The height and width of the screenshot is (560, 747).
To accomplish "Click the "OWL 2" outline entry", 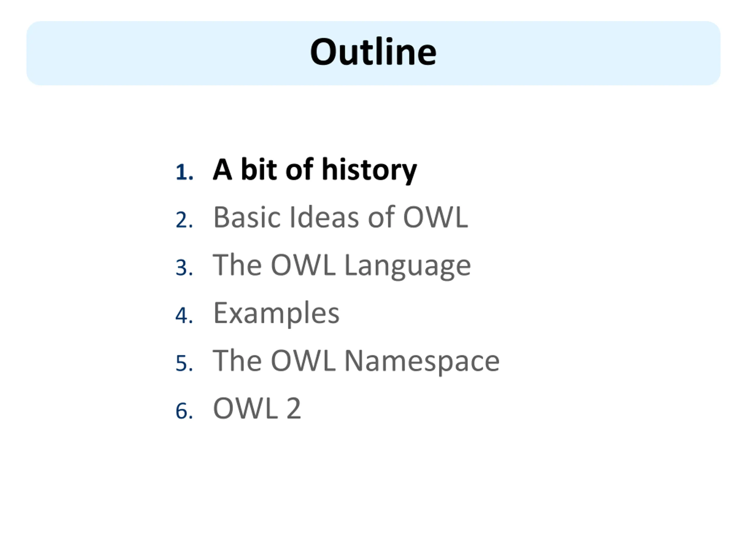I will pos(257,409).
